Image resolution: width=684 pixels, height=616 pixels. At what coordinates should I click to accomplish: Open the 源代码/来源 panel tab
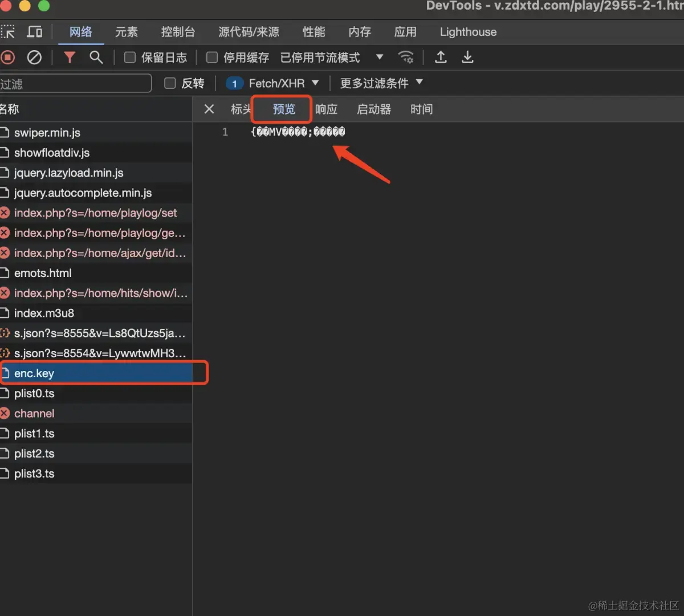[249, 32]
